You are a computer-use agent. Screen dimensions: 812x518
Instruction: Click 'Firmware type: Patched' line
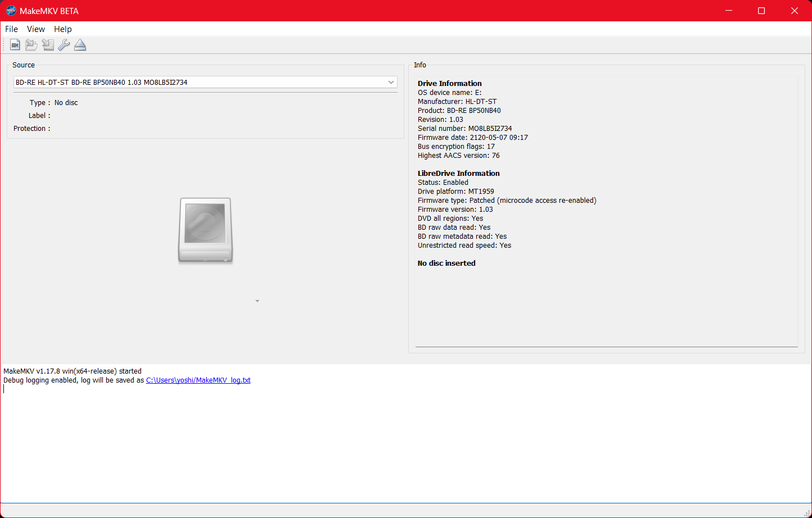507,201
